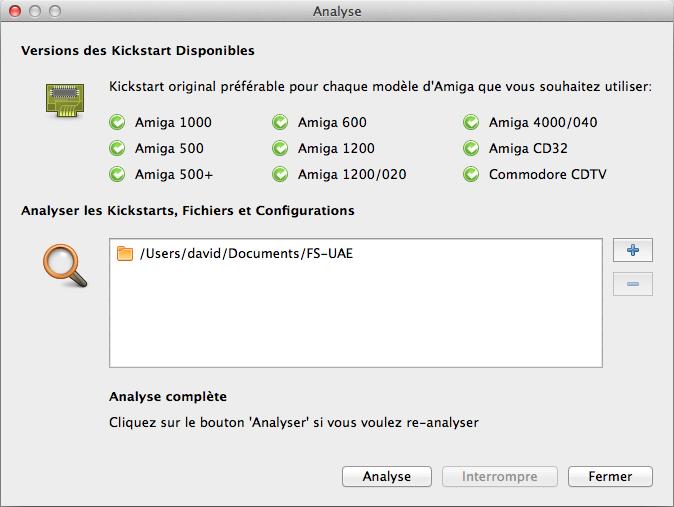Click the Amiga 1200 label

coord(336,148)
